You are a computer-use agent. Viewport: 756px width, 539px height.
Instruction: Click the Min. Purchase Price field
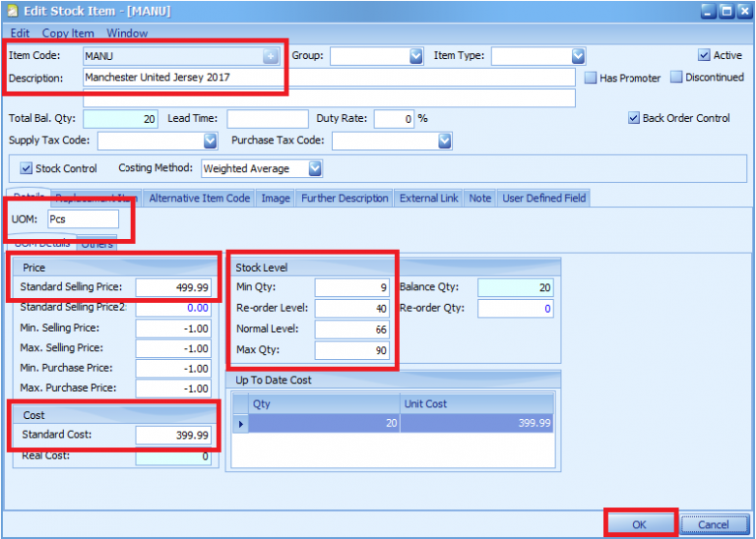[x=173, y=369]
